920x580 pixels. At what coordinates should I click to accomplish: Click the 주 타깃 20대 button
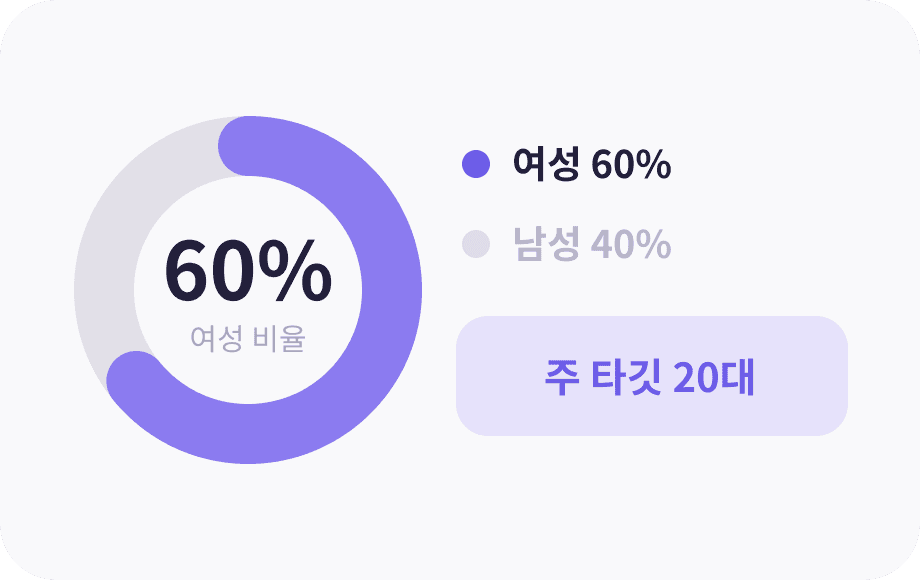pyautogui.click(x=652, y=376)
